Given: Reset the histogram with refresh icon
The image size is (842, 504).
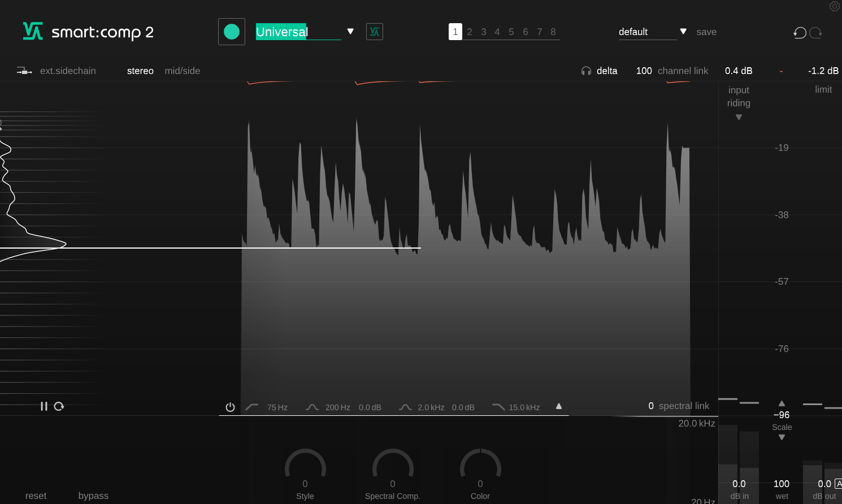Looking at the screenshot, I should click(59, 406).
